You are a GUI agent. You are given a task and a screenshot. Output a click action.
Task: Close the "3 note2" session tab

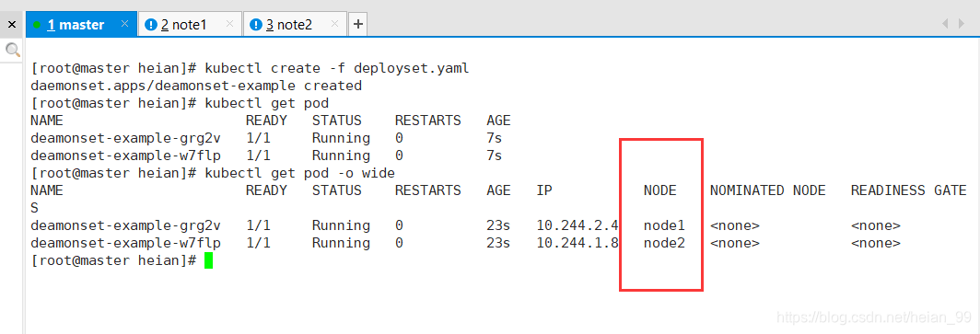click(x=334, y=24)
